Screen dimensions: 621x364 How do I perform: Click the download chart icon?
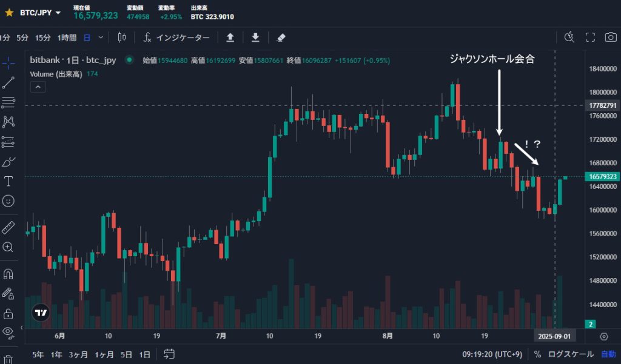pos(255,38)
